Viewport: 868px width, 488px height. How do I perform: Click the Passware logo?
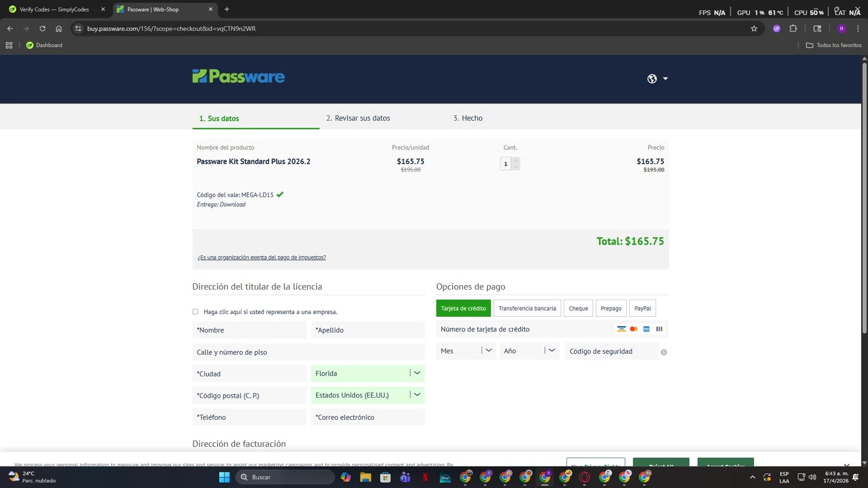click(x=238, y=76)
